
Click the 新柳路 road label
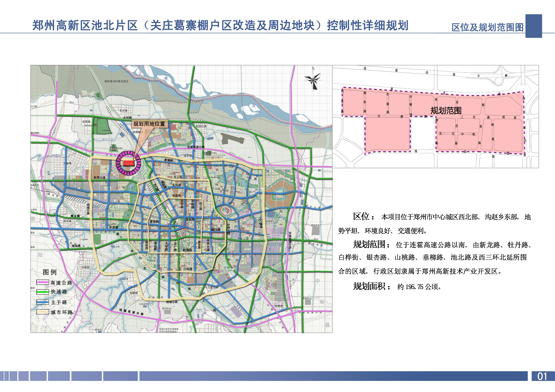coord(169,160)
